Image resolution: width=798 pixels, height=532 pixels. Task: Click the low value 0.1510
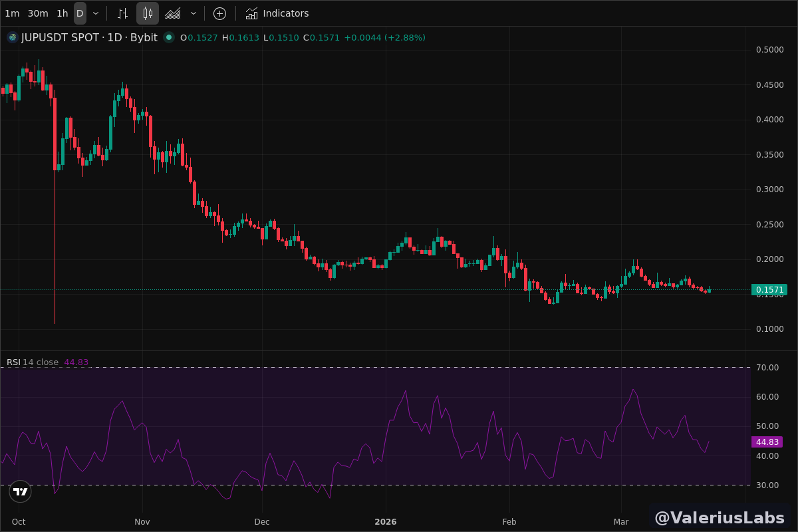[x=284, y=37]
